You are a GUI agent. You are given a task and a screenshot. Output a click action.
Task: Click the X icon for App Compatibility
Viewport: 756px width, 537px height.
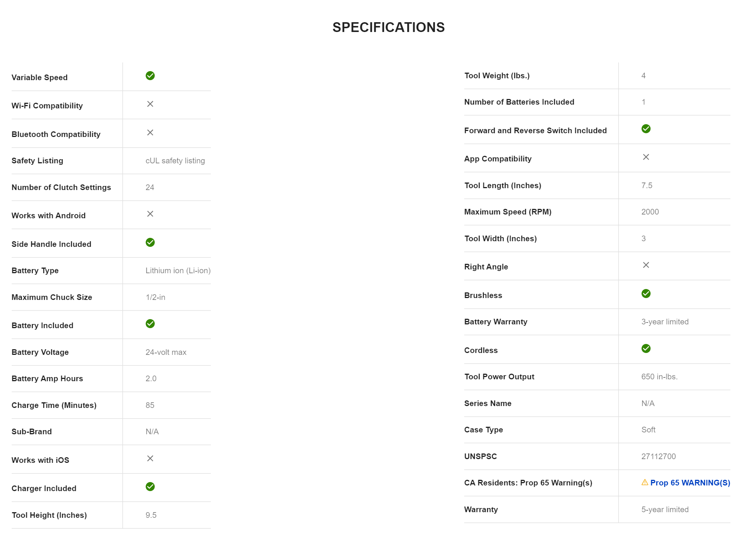[646, 157]
